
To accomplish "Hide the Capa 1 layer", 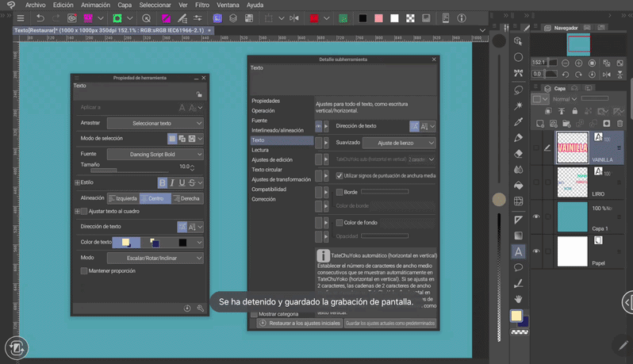I will point(536,216).
